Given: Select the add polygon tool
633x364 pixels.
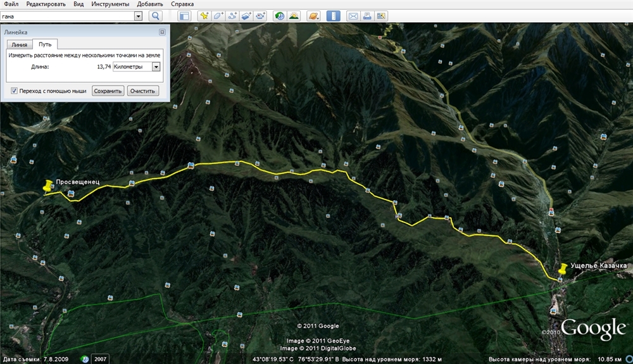Looking at the screenshot, I should coord(218,16).
